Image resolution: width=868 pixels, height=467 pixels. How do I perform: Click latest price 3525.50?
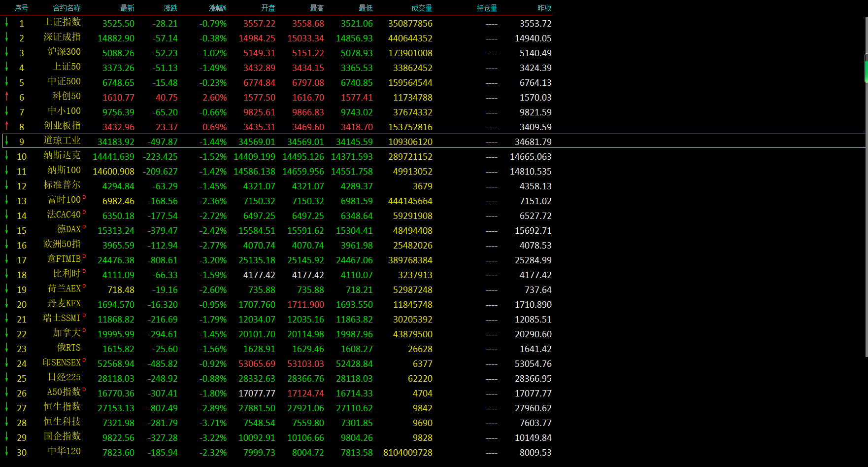[x=118, y=24]
